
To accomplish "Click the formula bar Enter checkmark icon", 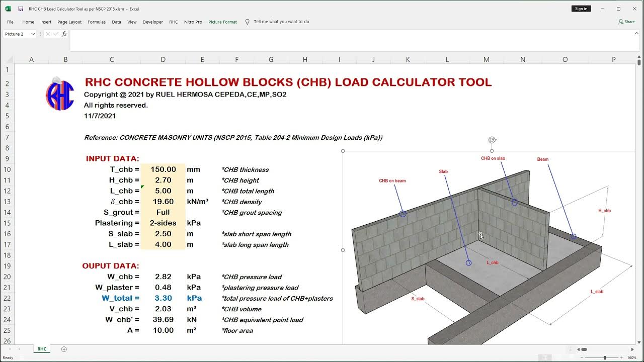I will point(56,34).
